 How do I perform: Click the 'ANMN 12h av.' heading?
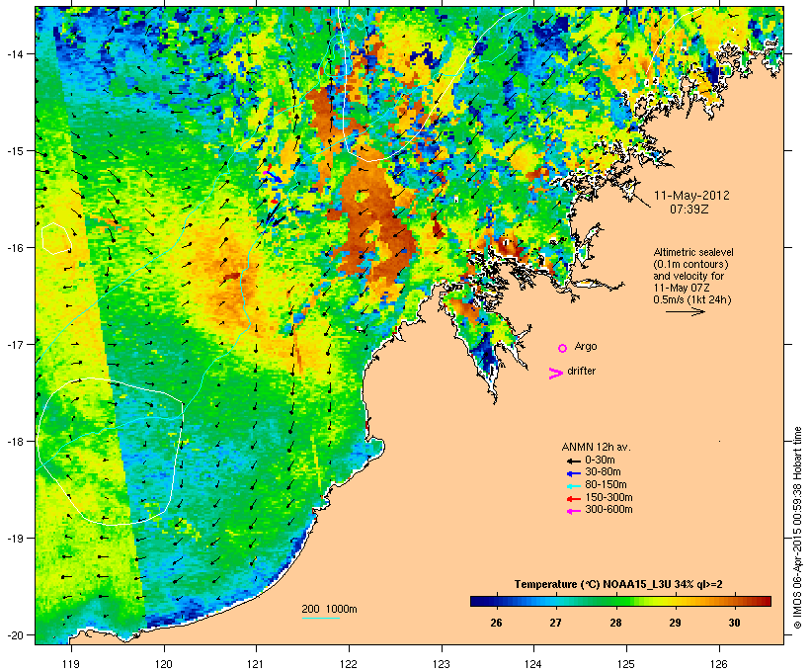tap(596, 447)
